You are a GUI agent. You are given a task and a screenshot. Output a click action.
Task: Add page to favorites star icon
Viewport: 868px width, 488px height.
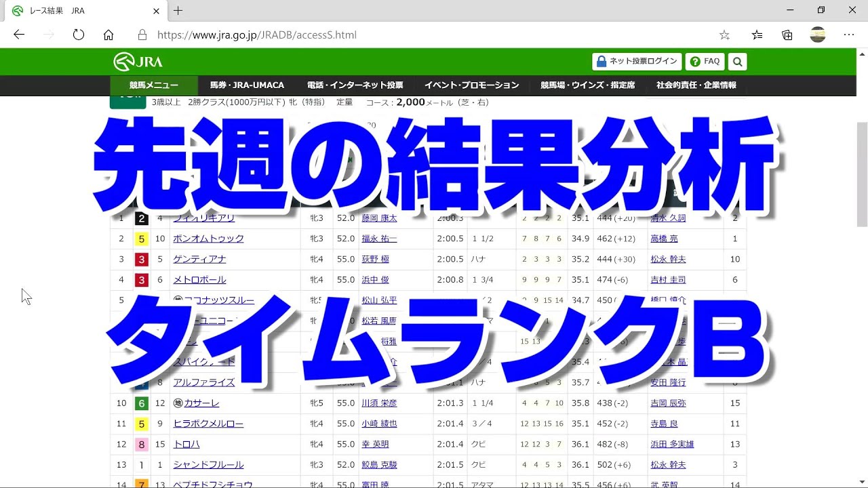pos(724,35)
